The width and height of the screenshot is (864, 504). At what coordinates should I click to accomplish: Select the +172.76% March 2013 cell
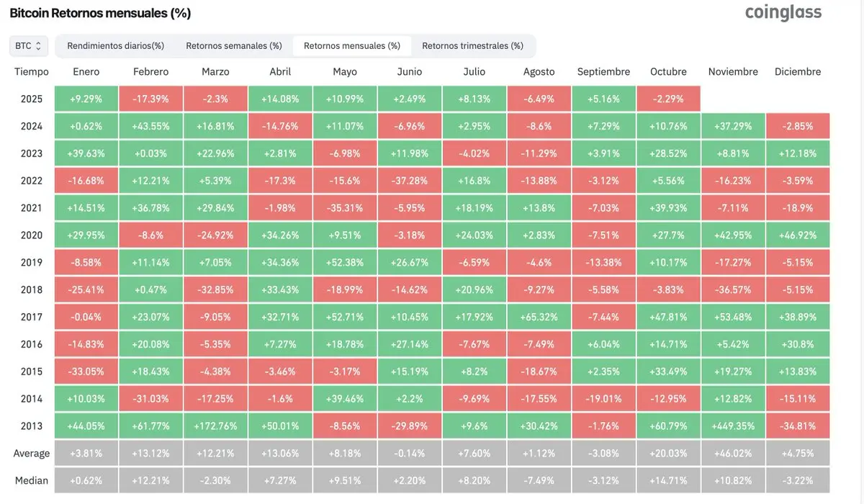click(x=215, y=426)
